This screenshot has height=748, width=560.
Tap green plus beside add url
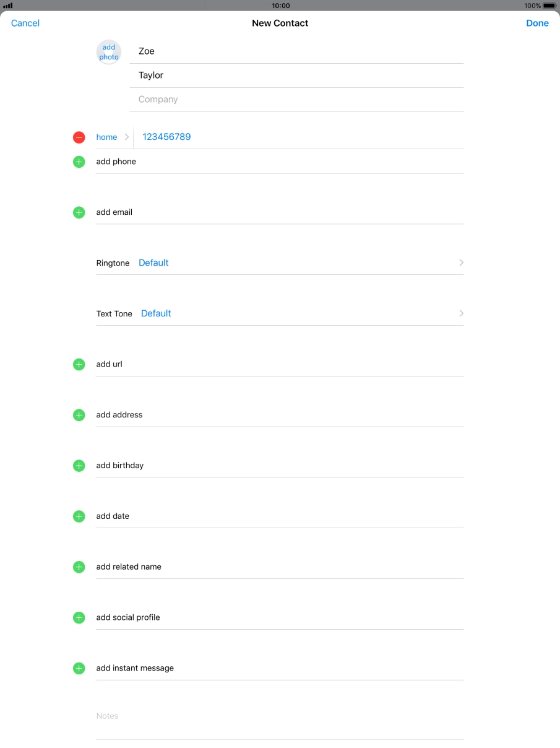(79, 365)
